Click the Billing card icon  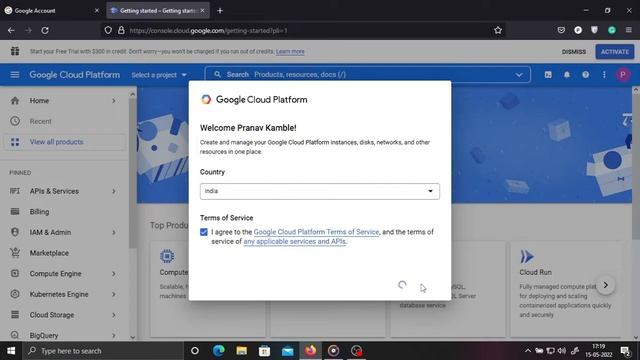15,211
